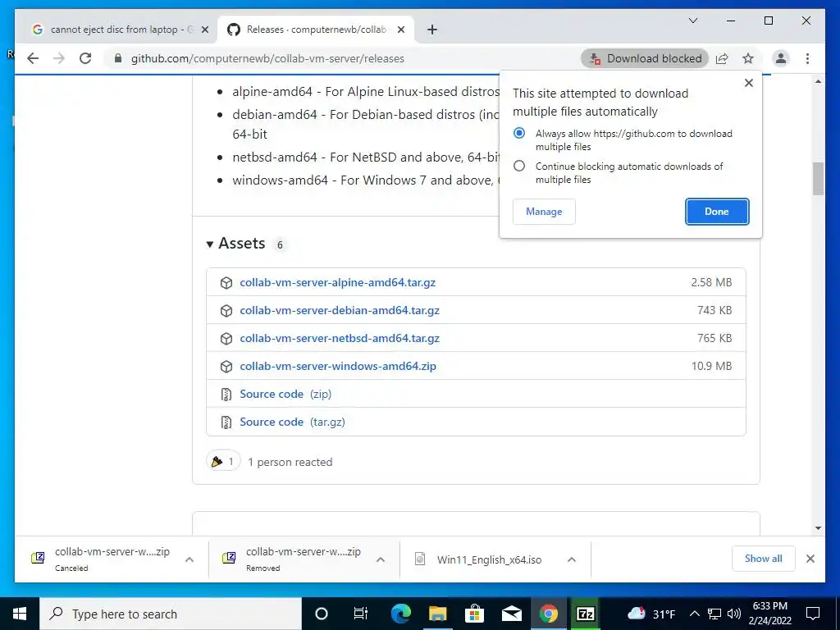Open Mail app from taskbar
The width and height of the screenshot is (840, 630).
pyautogui.click(x=512, y=614)
